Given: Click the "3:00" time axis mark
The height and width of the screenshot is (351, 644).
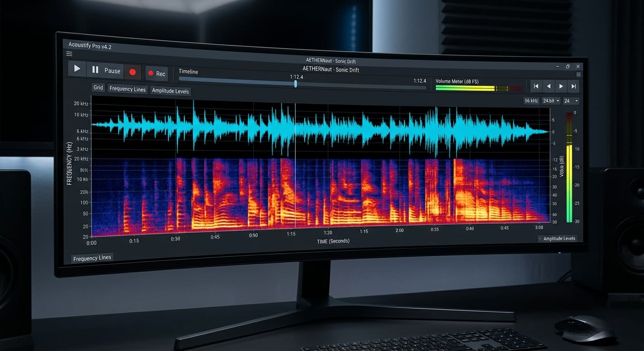Looking at the screenshot, I should pos(539,228).
